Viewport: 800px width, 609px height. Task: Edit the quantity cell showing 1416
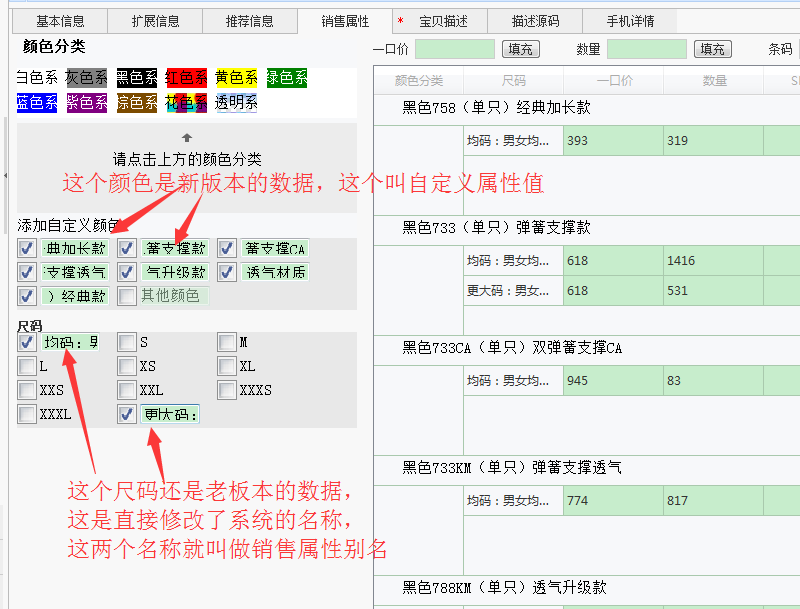pos(713,261)
